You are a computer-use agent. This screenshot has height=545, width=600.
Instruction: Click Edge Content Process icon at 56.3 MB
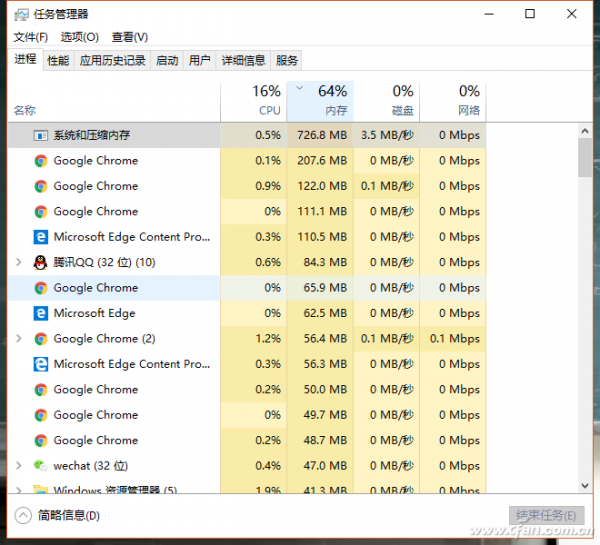pyautogui.click(x=41, y=364)
